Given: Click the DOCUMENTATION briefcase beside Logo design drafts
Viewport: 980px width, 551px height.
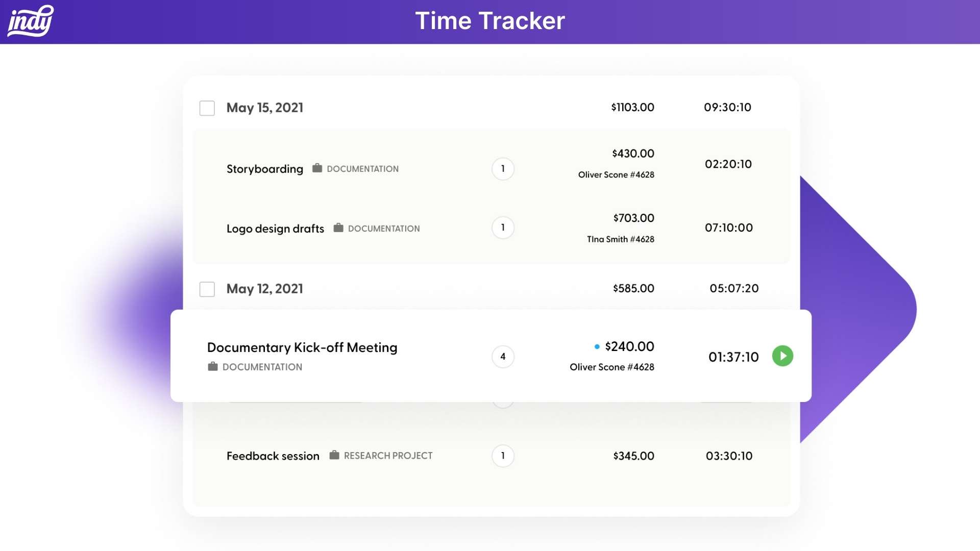Looking at the screenshot, I should point(338,228).
